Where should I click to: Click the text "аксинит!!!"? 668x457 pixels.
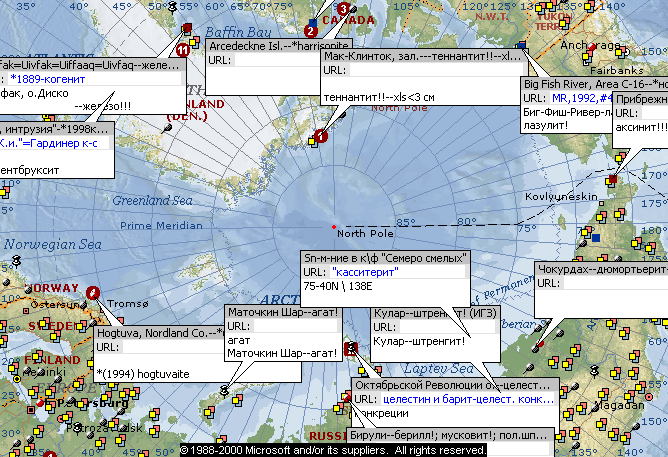coord(641,127)
